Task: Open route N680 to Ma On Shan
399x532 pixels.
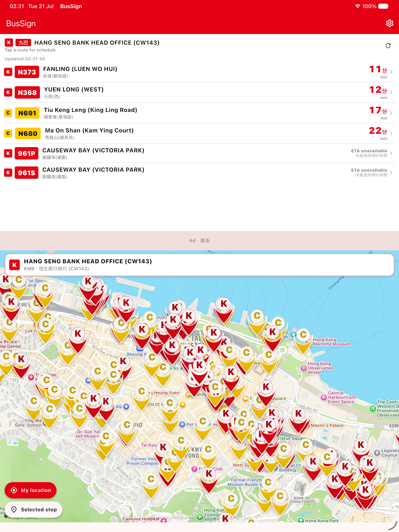Action: 199,133
